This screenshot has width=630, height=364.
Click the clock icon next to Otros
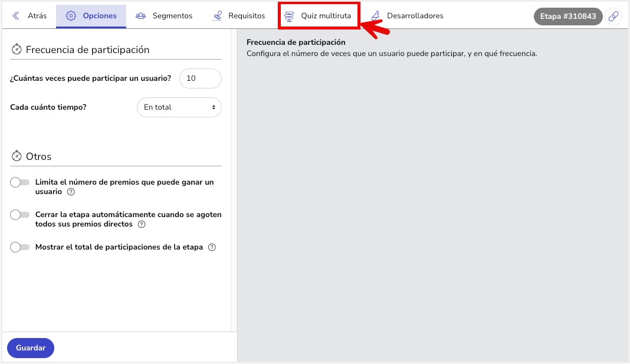pos(17,155)
